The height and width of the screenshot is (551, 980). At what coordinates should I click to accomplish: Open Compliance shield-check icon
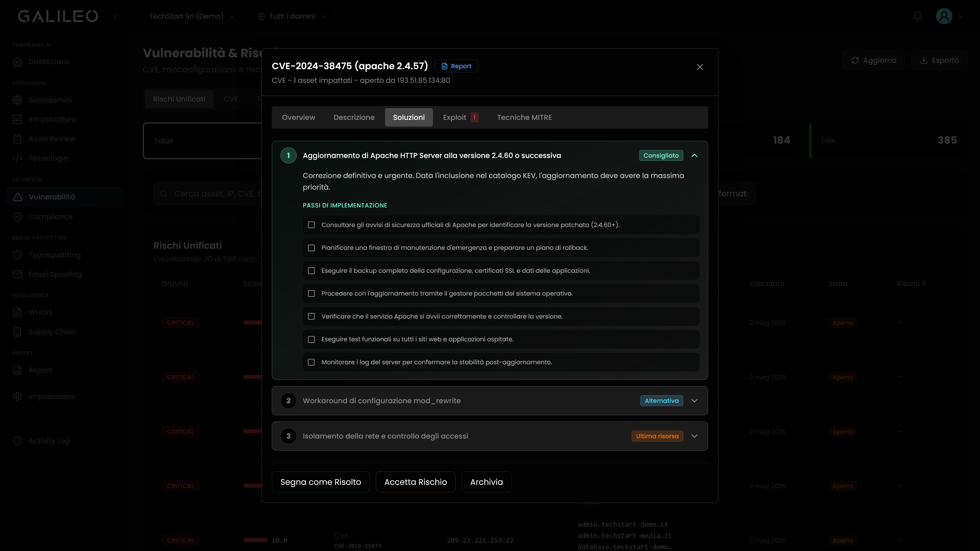[17, 216]
